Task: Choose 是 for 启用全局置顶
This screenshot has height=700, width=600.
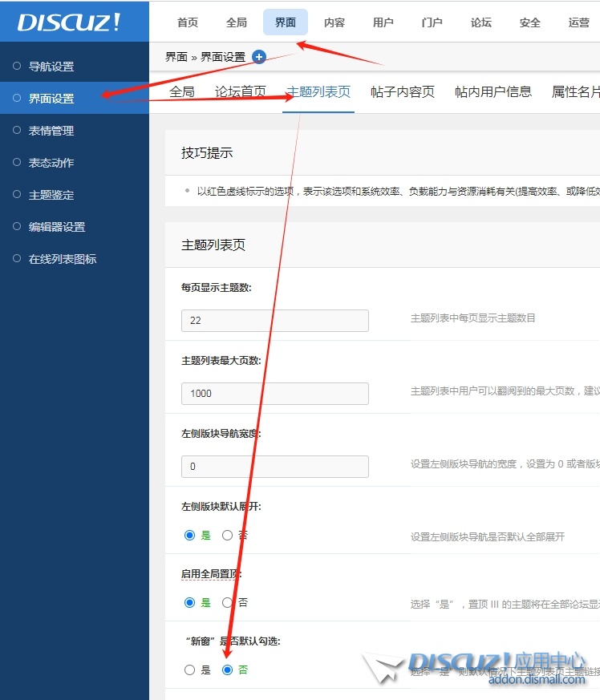Action: [190, 602]
